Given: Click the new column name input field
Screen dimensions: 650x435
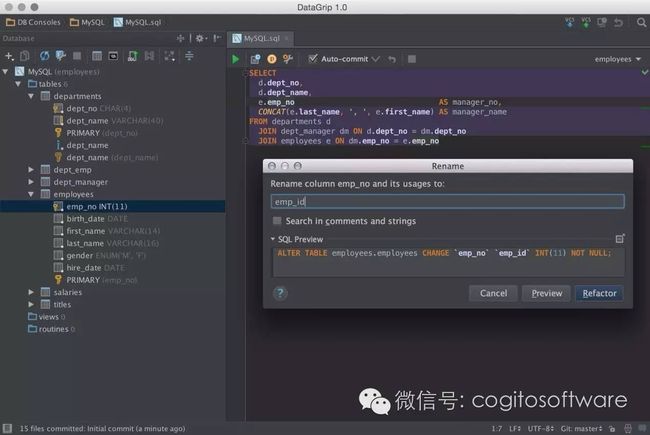Looking at the screenshot, I should (x=447, y=202).
